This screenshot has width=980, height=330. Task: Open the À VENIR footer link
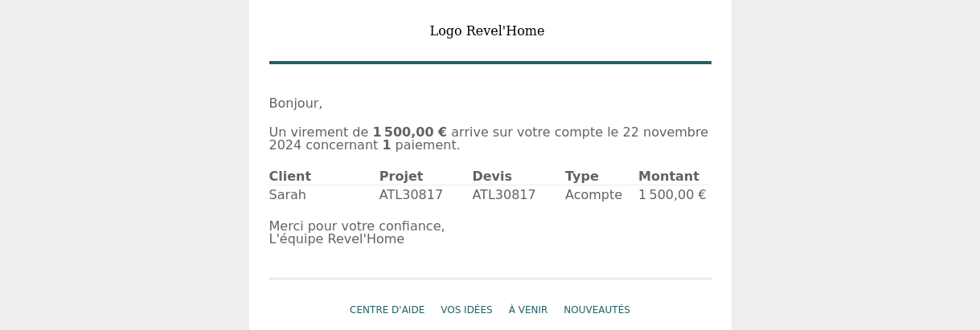pyautogui.click(x=528, y=310)
